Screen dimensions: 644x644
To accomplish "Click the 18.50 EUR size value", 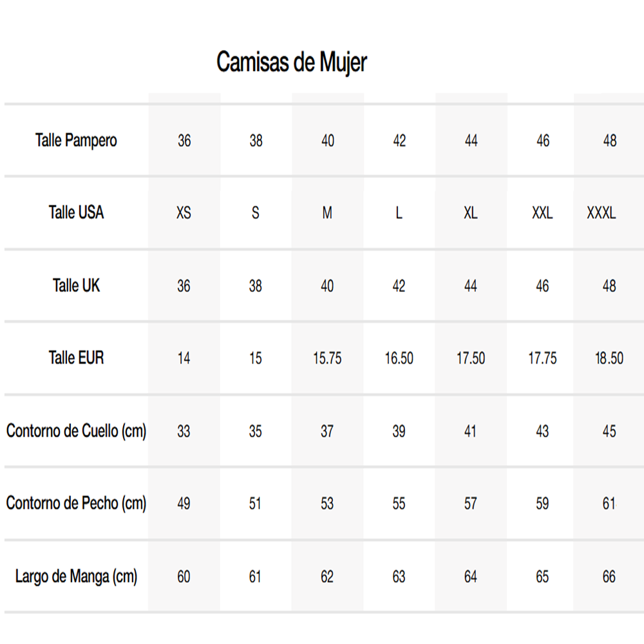I will click(609, 359).
